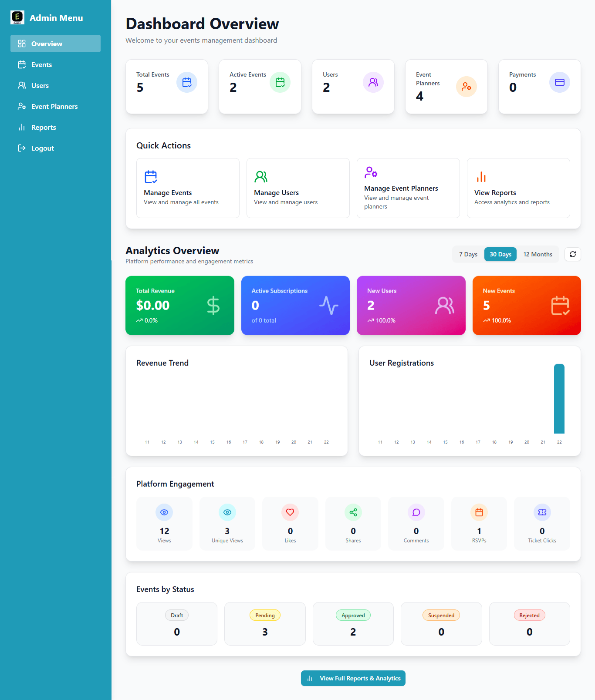Click the User Registrations chart bar

coord(559,399)
